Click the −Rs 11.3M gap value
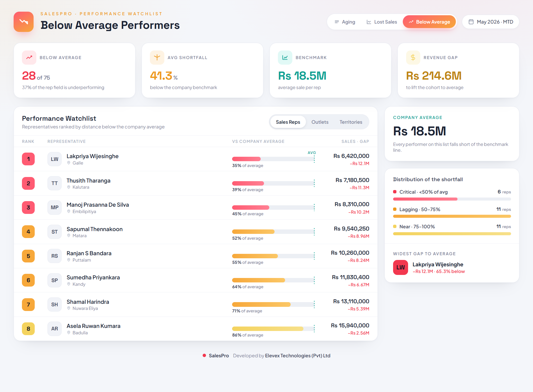 359,188
